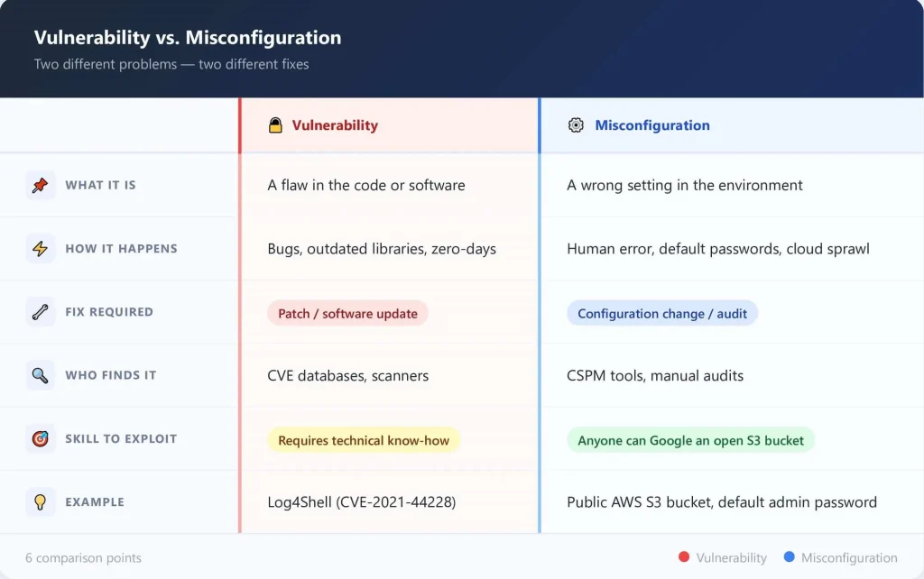Click the Patch / software update pill
This screenshot has height=579, width=924.
click(347, 314)
